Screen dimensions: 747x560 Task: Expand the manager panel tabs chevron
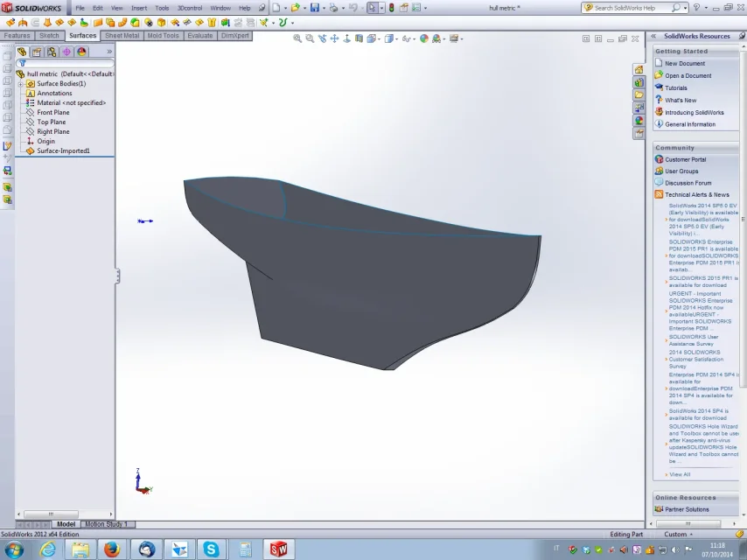pos(109,52)
